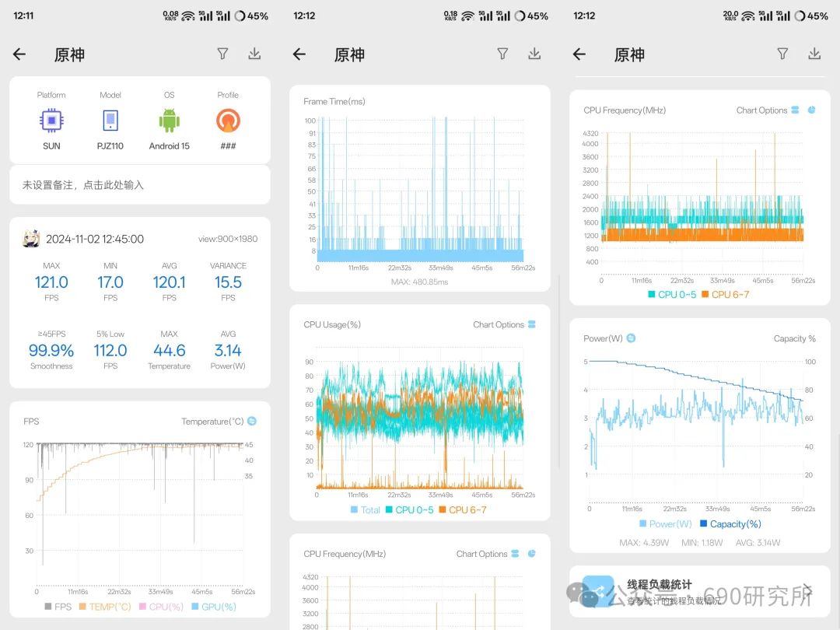Toggle FPS series in the FPS chart legend

pyautogui.click(x=58, y=607)
